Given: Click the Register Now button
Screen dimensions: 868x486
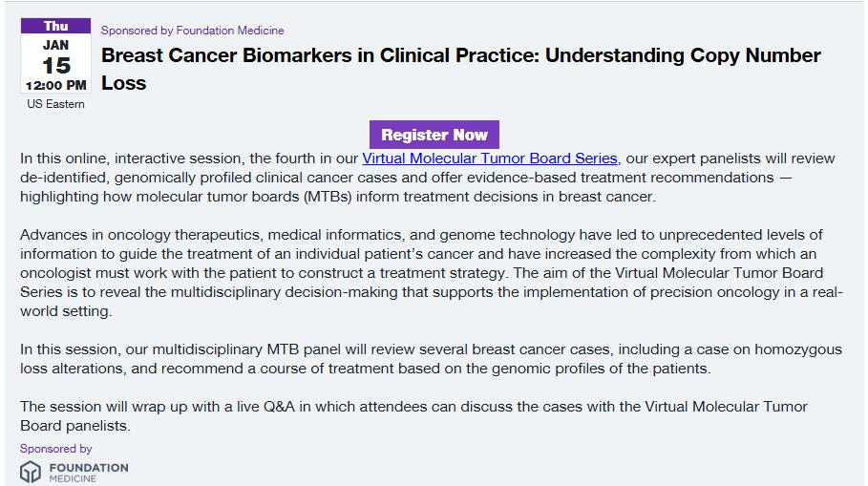Looking at the screenshot, I should click(434, 135).
